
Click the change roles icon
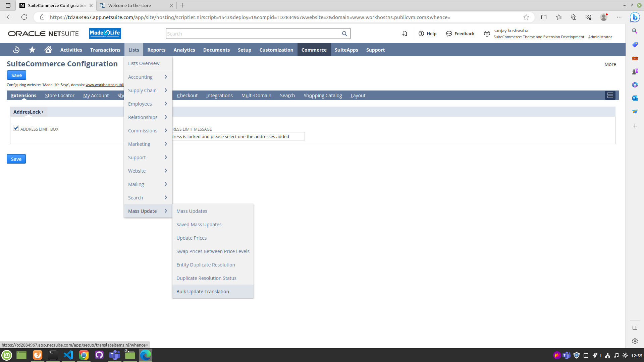coord(487,34)
